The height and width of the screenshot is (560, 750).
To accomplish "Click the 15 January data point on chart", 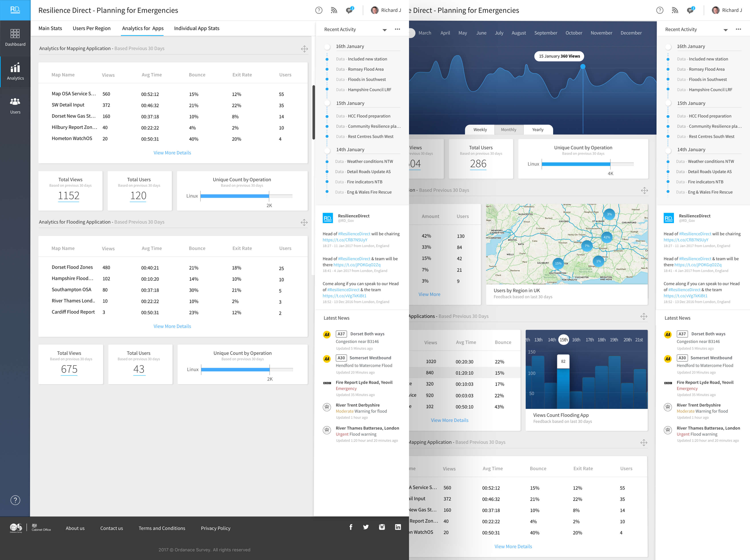I will click(x=582, y=66).
